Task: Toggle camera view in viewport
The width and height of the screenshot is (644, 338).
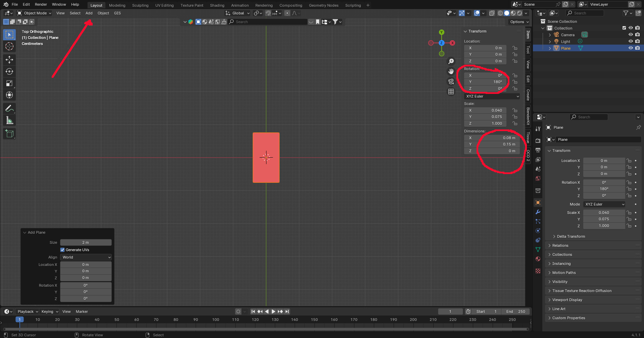Action: coord(451,81)
